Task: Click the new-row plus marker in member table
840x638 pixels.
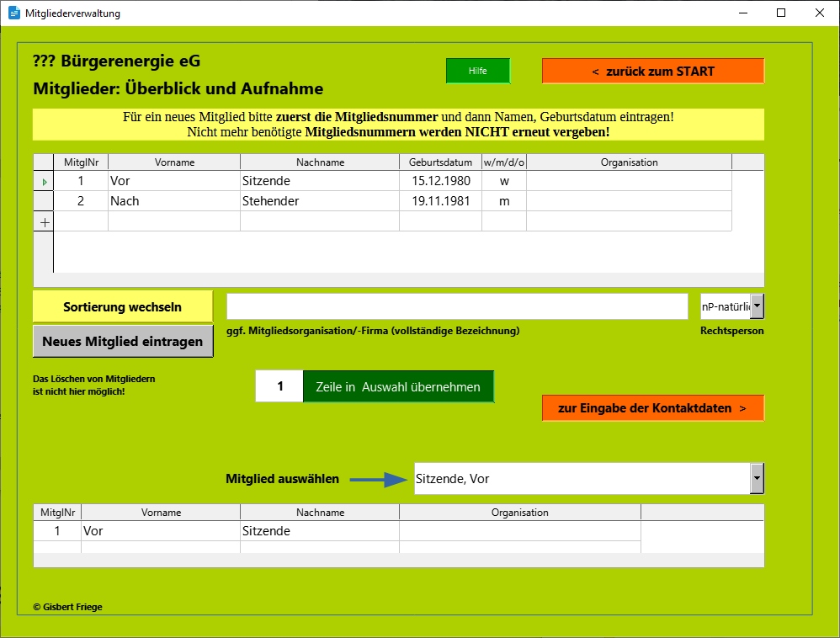Action: (x=44, y=221)
